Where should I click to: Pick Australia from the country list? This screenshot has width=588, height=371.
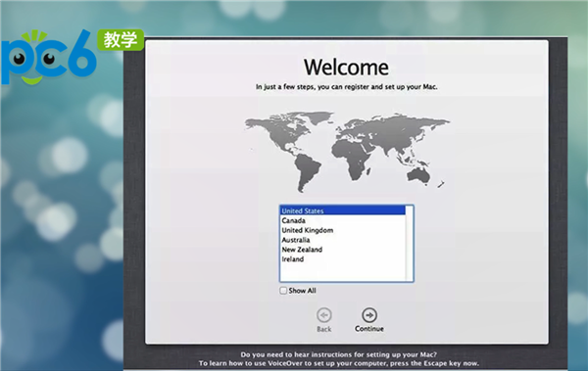click(x=342, y=240)
